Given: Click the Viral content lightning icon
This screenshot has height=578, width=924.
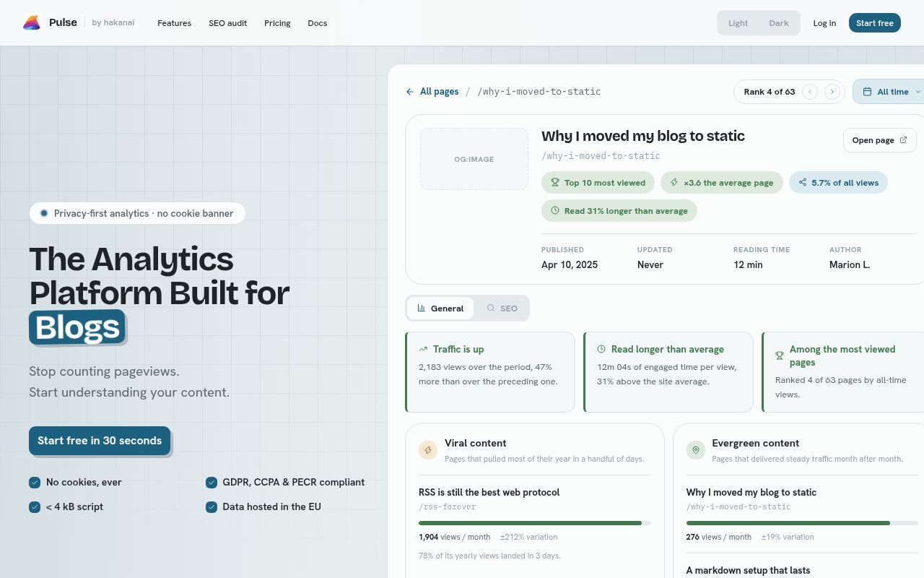Looking at the screenshot, I should pyautogui.click(x=428, y=450).
